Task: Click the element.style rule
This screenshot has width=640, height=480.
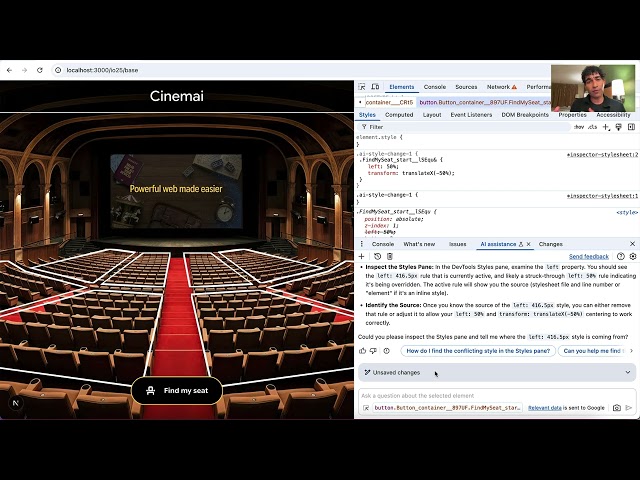Action: coord(379,137)
